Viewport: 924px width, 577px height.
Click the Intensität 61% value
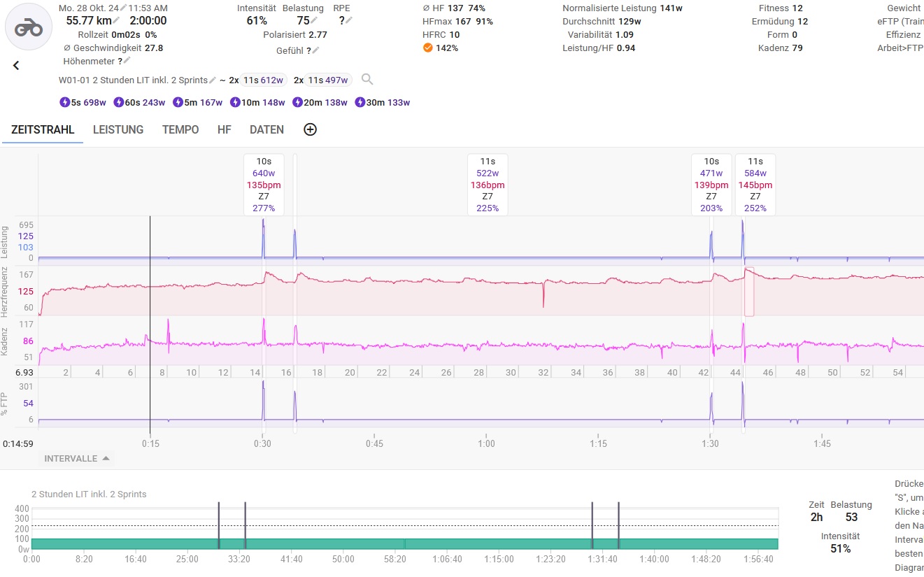pos(257,20)
